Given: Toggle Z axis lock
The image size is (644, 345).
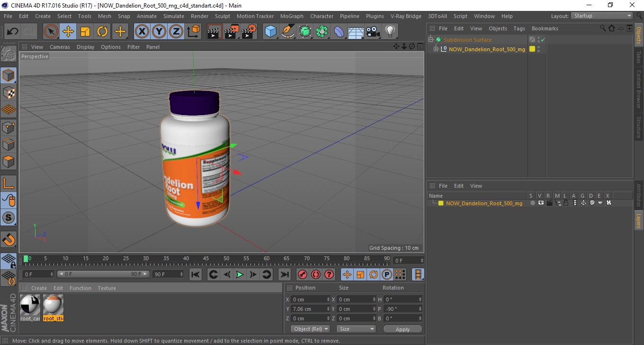Looking at the screenshot, I should (176, 32).
